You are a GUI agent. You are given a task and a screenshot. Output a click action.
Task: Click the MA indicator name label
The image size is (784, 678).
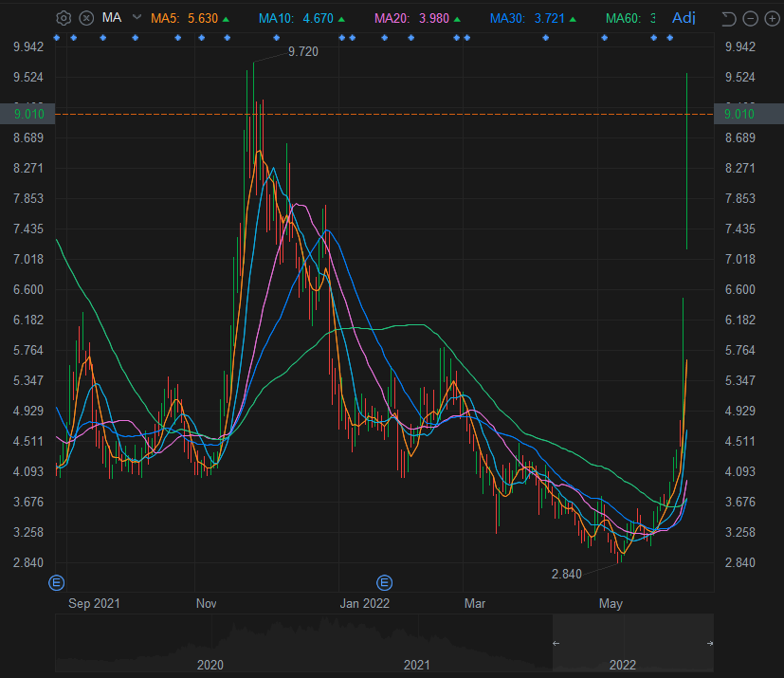(112, 18)
